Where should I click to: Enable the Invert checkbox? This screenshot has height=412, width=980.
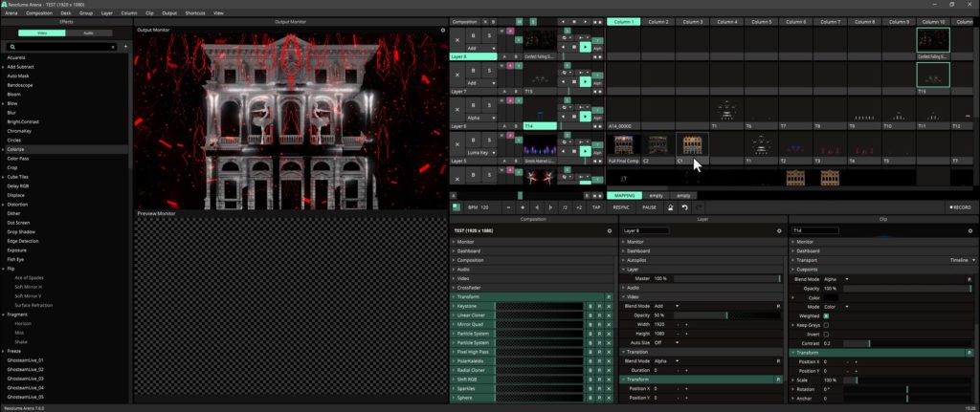pyautogui.click(x=826, y=335)
